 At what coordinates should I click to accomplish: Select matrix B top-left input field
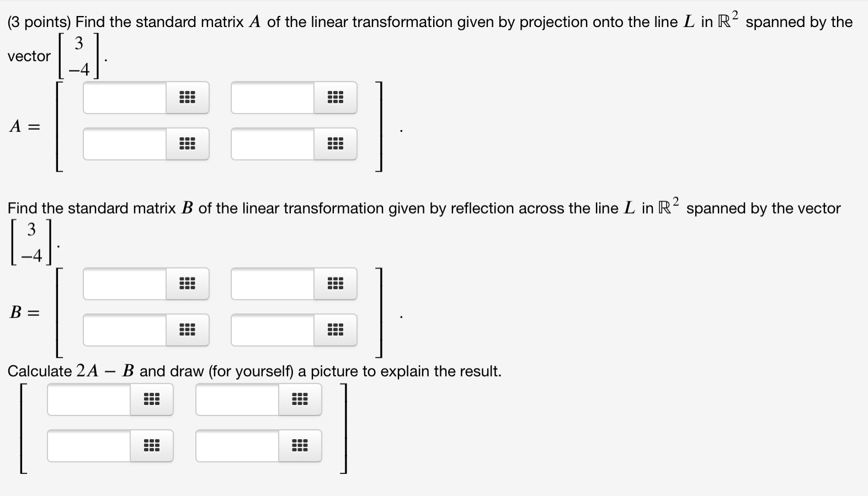point(124,284)
